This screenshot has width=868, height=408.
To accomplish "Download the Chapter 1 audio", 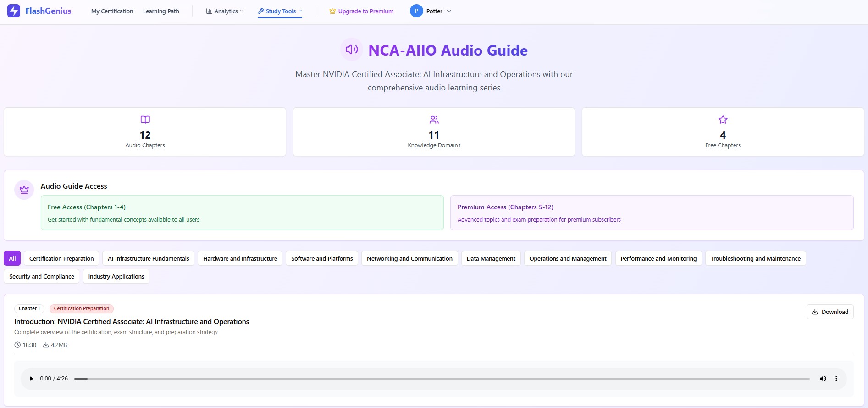I will (x=830, y=312).
